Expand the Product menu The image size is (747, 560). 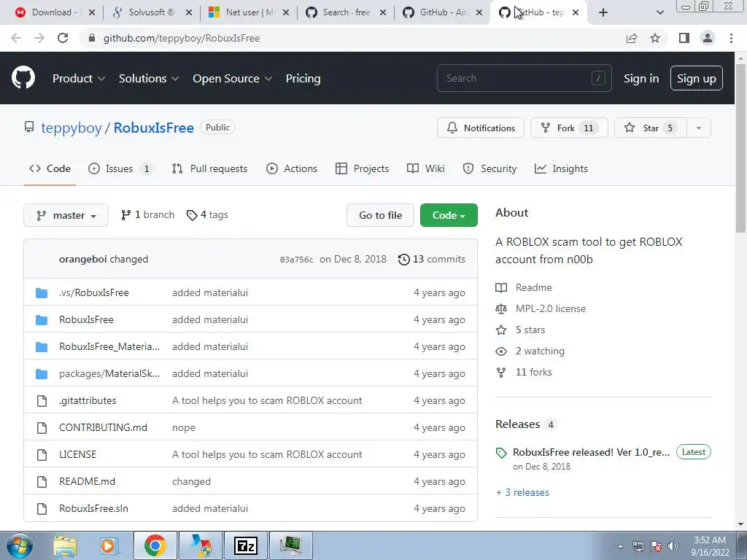(79, 79)
